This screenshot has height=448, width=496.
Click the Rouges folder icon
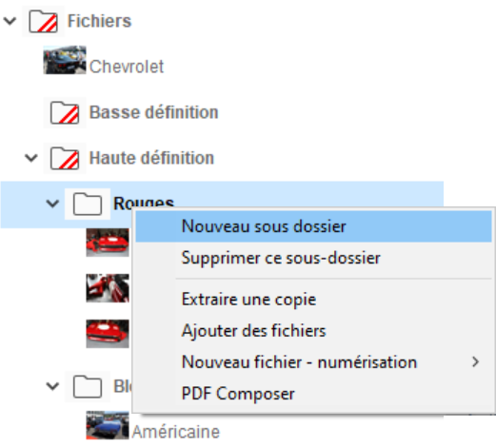click(88, 204)
